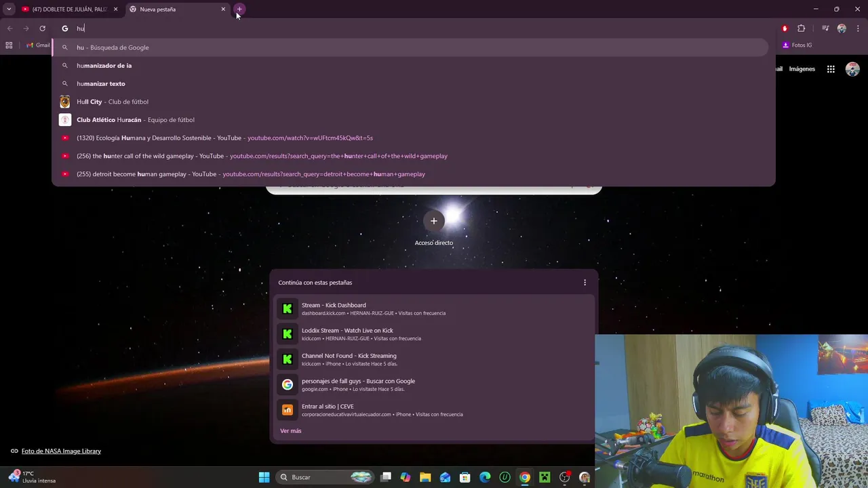Viewport: 868px width, 488px height.
Task: Open 'the hunter call of the wild' suggestion
Action: (x=411, y=156)
